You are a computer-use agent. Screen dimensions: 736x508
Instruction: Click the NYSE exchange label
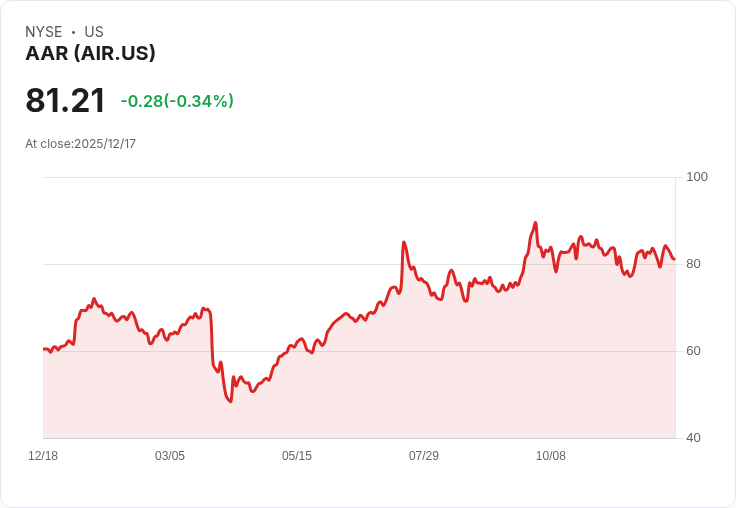(x=44, y=32)
